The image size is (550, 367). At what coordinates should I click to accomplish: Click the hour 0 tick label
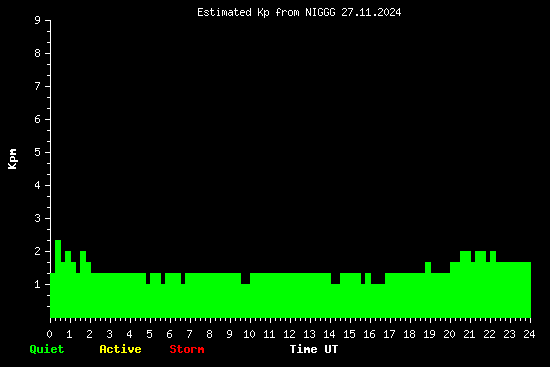coord(49,334)
